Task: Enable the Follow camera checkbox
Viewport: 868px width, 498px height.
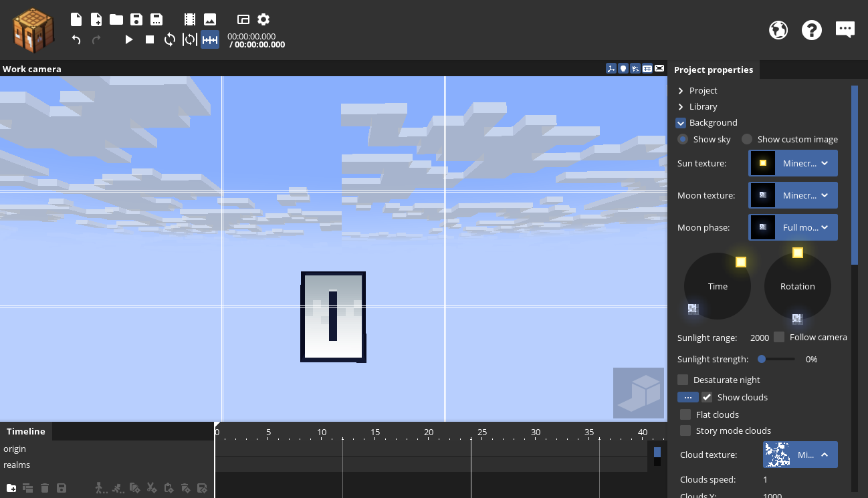Action: point(779,337)
